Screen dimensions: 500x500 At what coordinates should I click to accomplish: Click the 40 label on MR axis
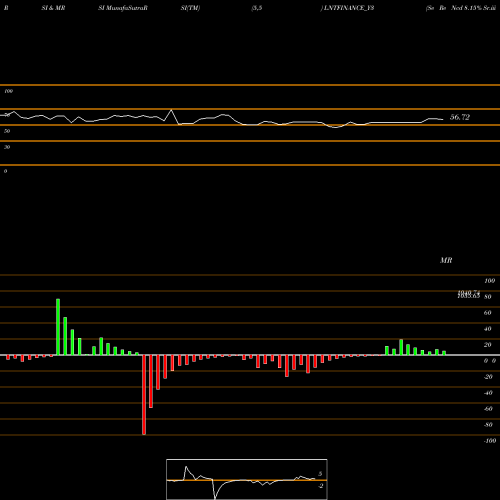point(487,329)
